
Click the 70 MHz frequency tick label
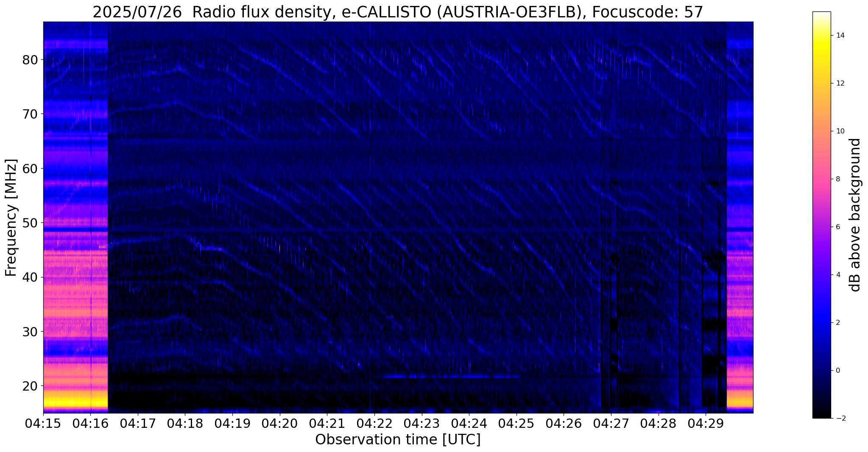30,114
